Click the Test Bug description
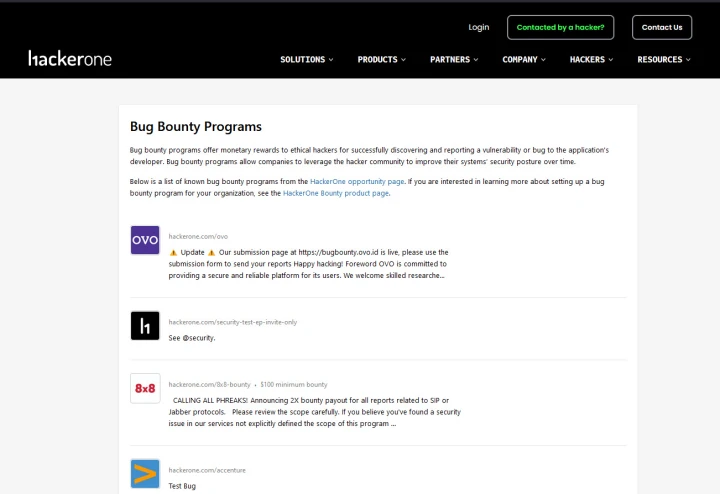Image resolution: width=720 pixels, height=494 pixels. pos(182,486)
